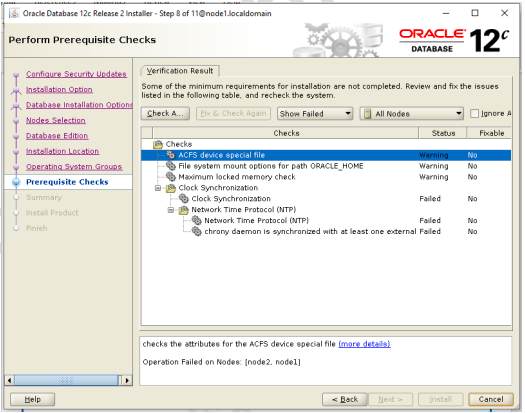
Task: Click the gear icon beside Maximum locked memory check
Action: [x=171, y=177]
